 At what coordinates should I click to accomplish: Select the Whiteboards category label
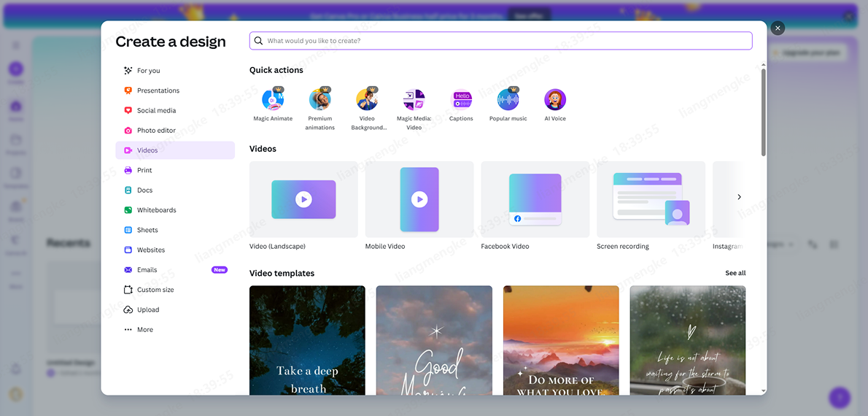pos(157,210)
